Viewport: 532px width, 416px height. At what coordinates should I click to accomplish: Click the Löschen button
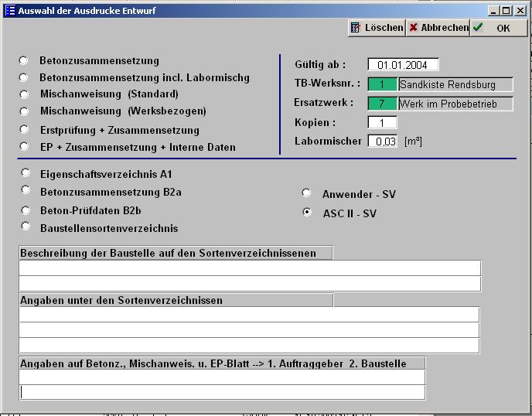click(x=377, y=28)
